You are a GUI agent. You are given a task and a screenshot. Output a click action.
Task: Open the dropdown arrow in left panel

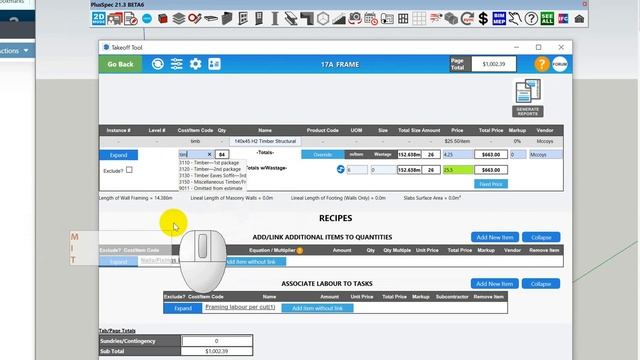click(x=26, y=51)
